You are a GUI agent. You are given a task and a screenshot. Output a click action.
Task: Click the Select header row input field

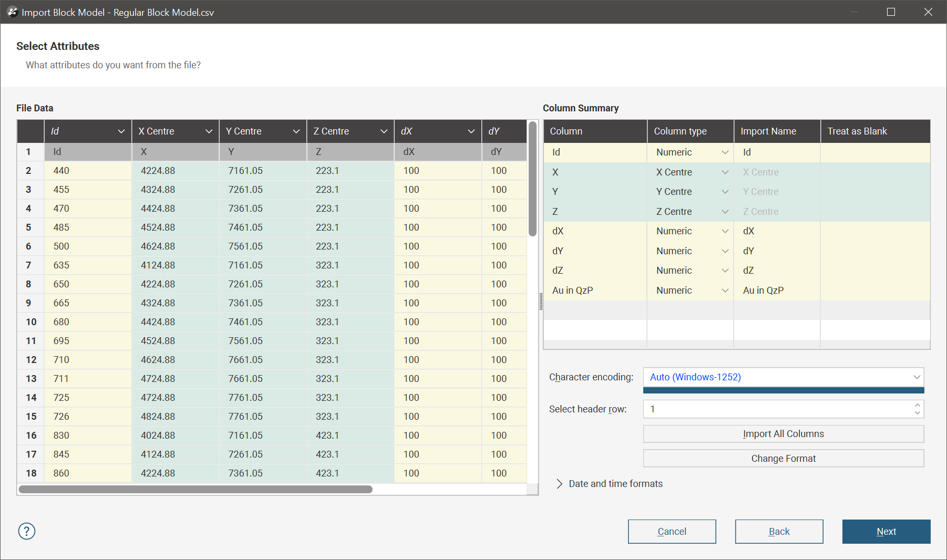(x=778, y=409)
